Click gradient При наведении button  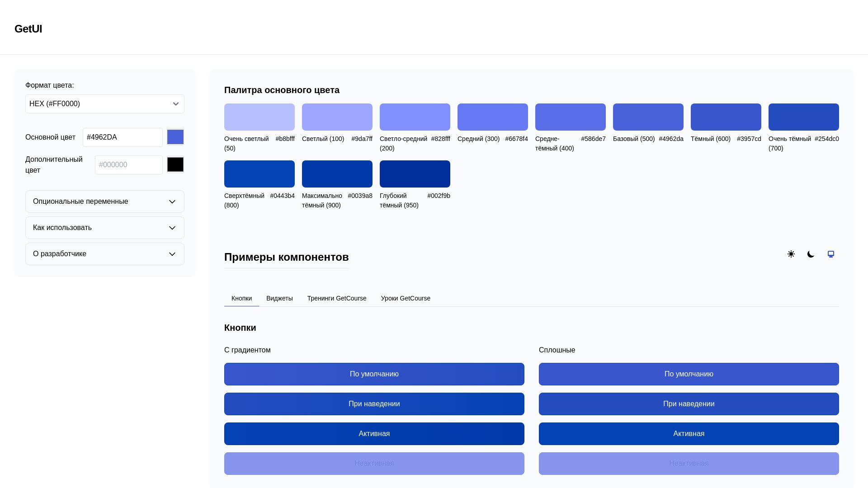374,404
